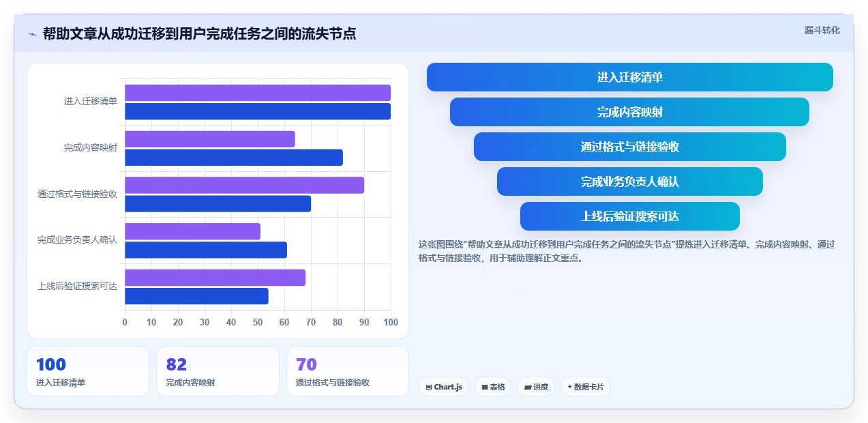Click the x-axis tick label 30
This screenshot has height=423, width=868.
click(x=205, y=322)
